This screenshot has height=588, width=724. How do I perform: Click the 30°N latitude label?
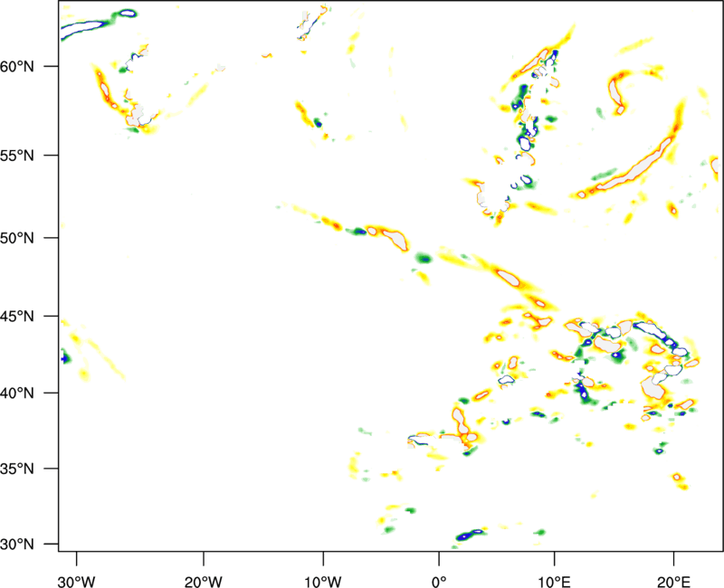click(17, 545)
